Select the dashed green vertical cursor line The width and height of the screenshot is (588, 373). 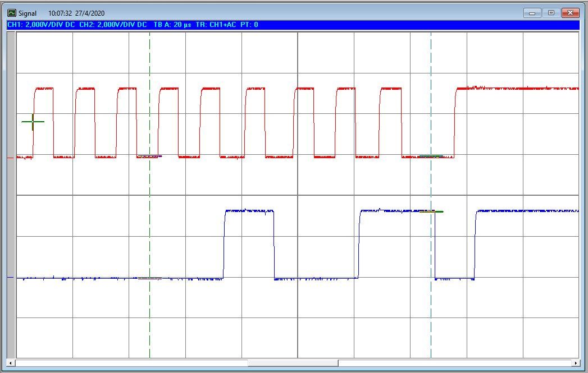coord(149,195)
